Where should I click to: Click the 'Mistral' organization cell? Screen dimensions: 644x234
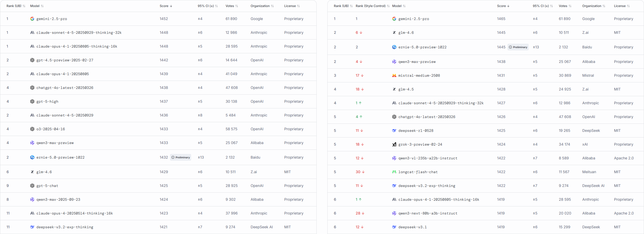pos(588,75)
